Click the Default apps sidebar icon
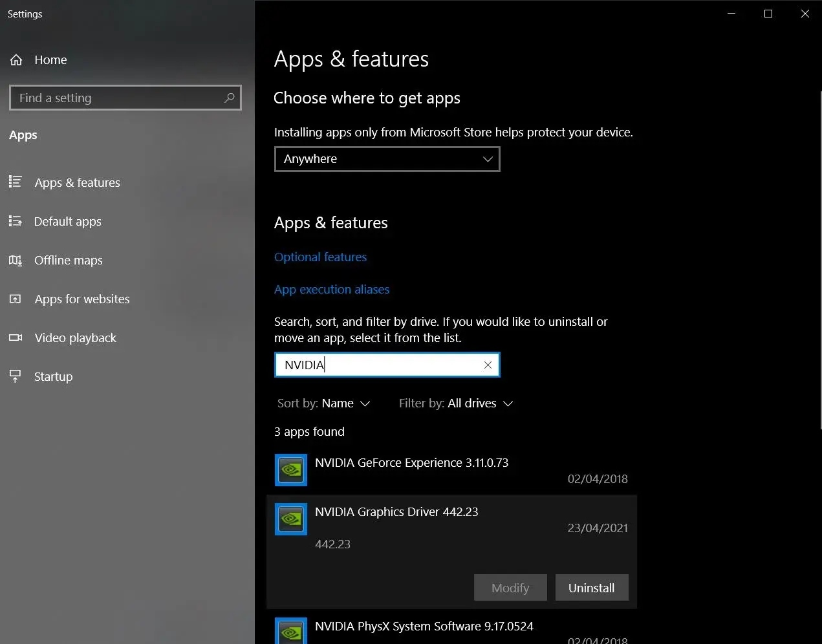 [16, 221]
